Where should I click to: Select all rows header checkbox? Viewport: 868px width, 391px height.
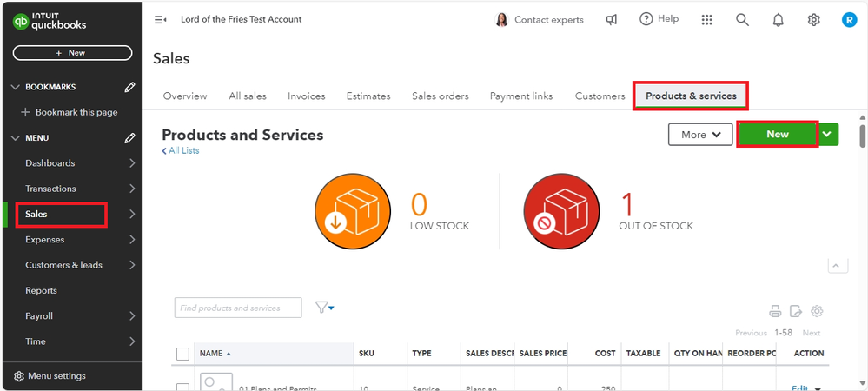click(x=182, y=354)
